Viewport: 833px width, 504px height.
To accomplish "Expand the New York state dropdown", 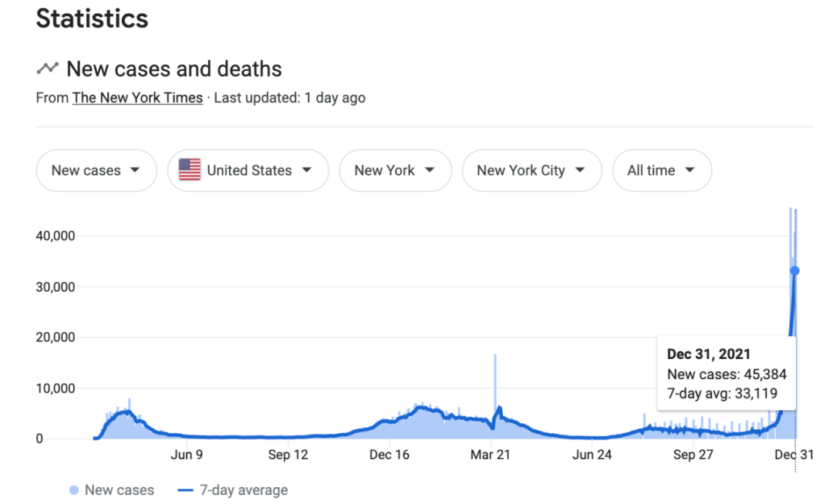I will click(x=394, y=170).
